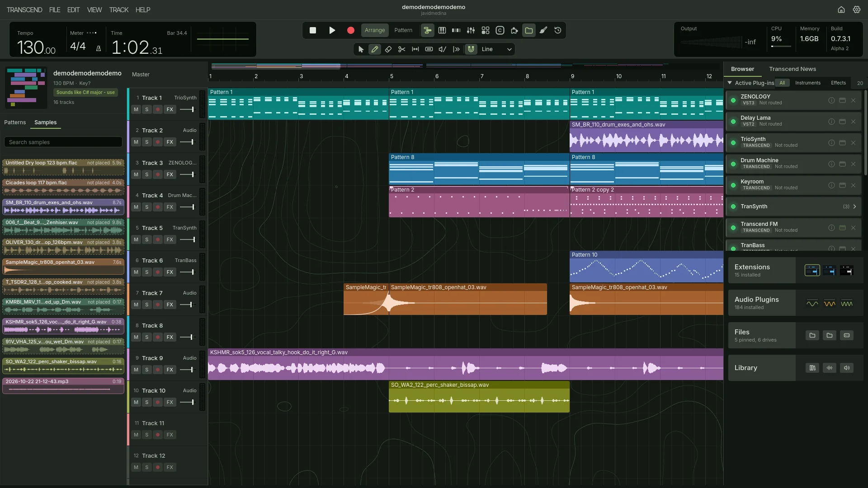Viewport: 868px width, 488px height.
Task: Arm record on Track 7
Action: click(157, 305)
